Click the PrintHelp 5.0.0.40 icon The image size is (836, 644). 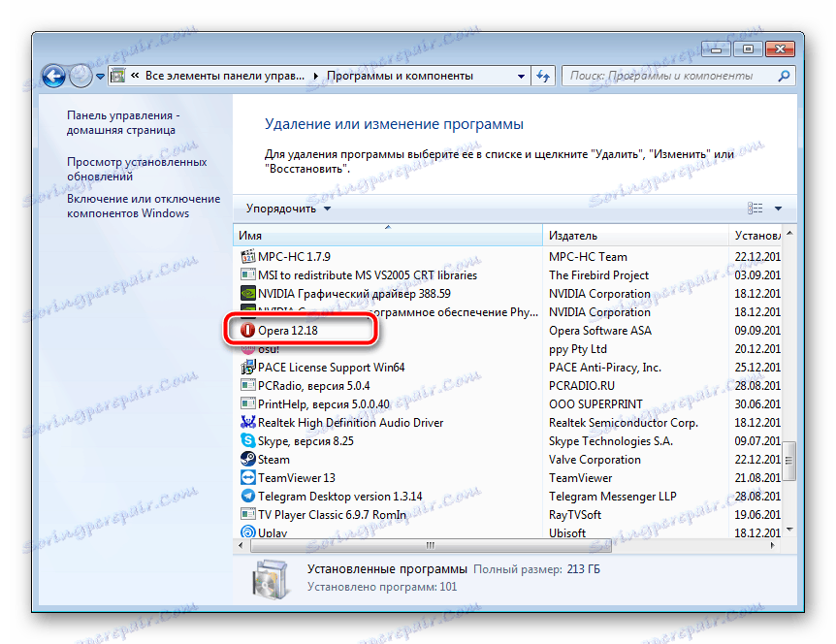coord(248,404)
